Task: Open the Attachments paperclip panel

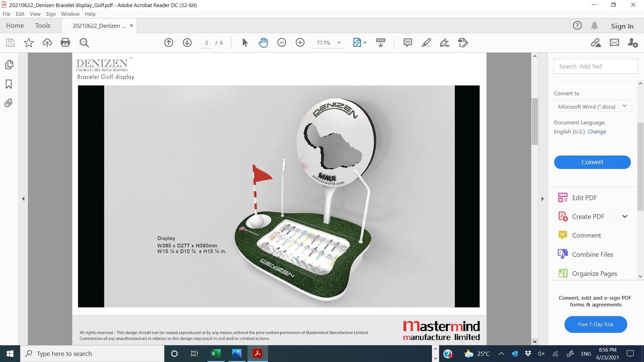Action: click(x=9, y=103)
